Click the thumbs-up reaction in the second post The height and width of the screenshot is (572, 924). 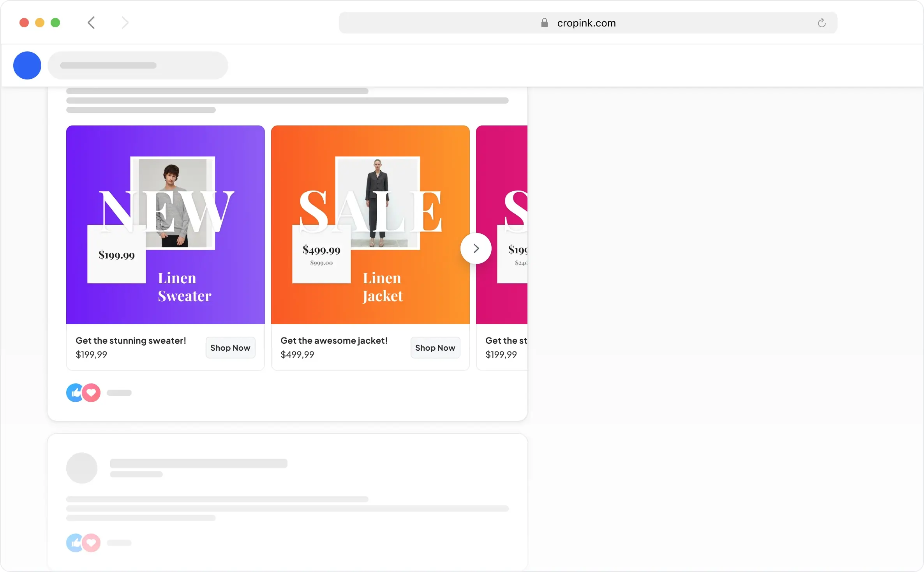[74, 543]
